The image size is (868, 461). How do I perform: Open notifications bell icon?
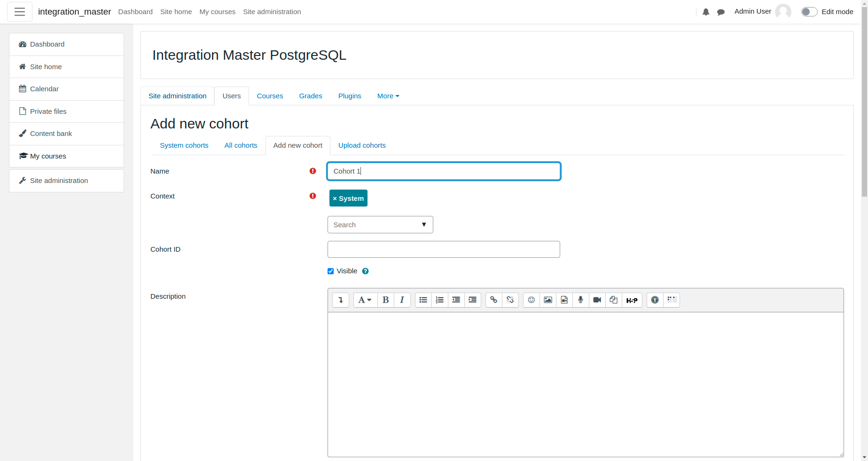(x=706, y=12)
